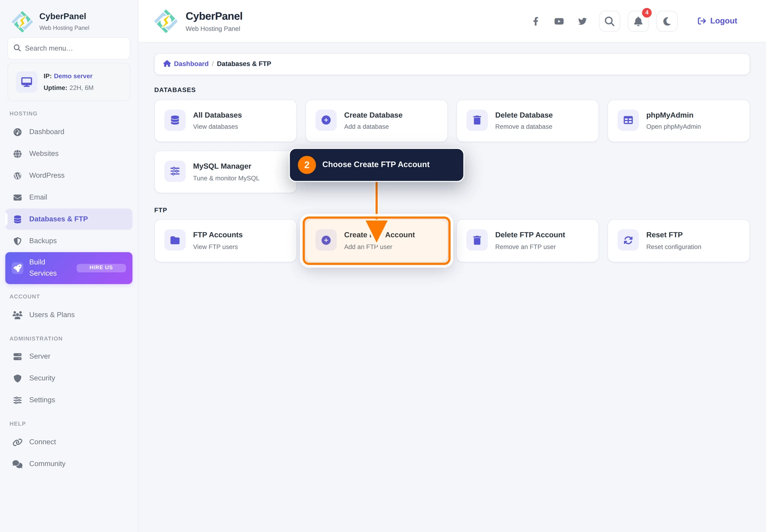Focus the Search menu input field

(69, 48)
